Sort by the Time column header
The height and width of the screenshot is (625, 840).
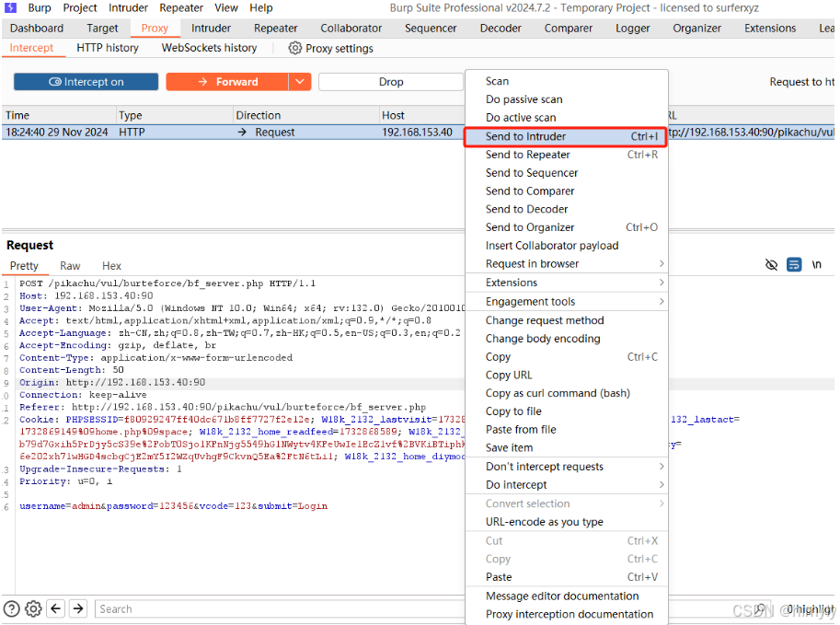[x=58, y=115]
